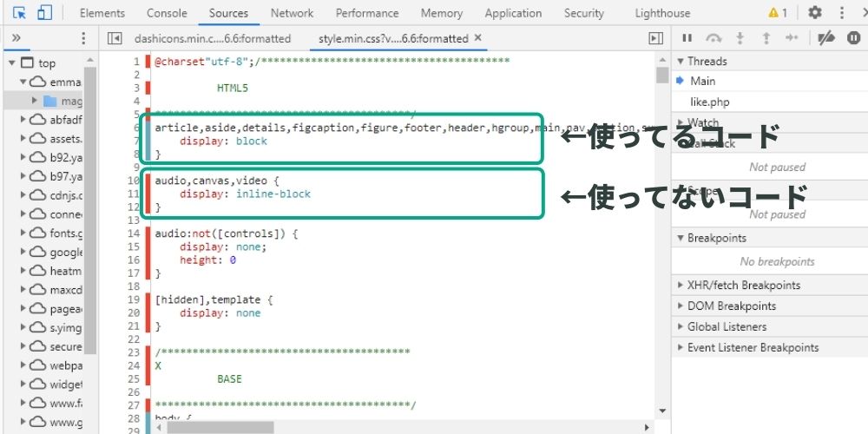The height and width of the screenshot is (434, 868).
Task: Select the www.f domain in tree
Action: [x=66, y=403]
